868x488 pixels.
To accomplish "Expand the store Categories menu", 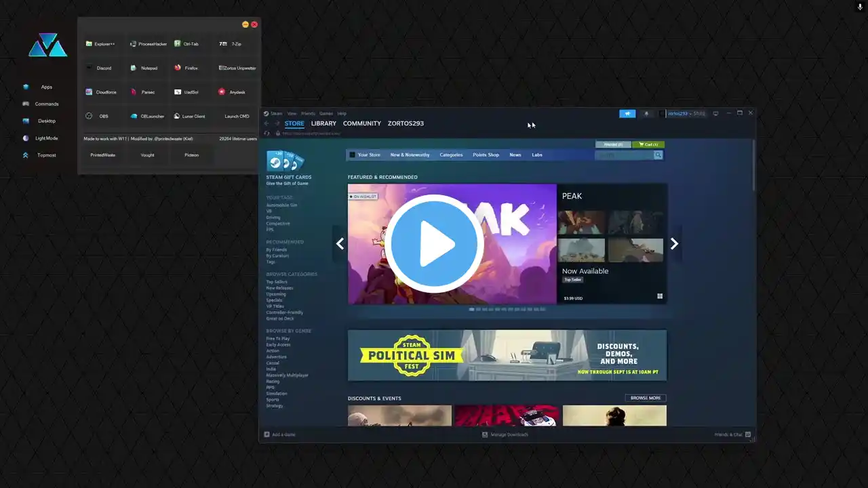I will tap(451, 155).
